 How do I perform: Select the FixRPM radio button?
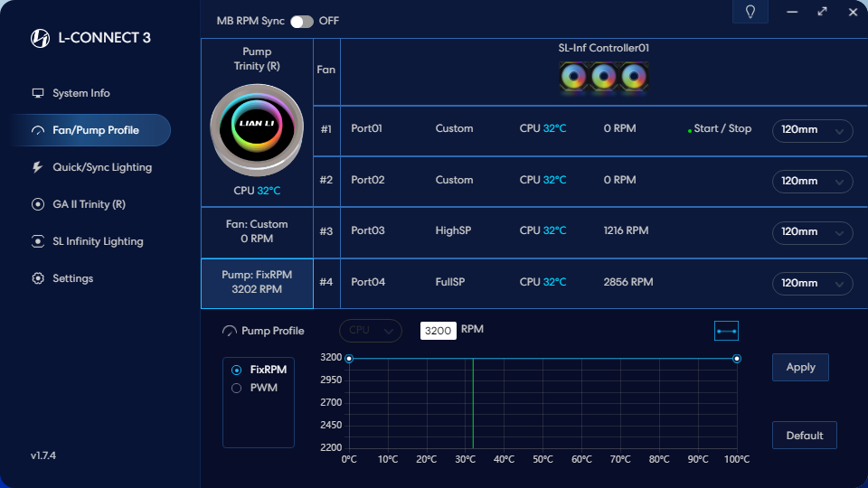pos(236,370)
